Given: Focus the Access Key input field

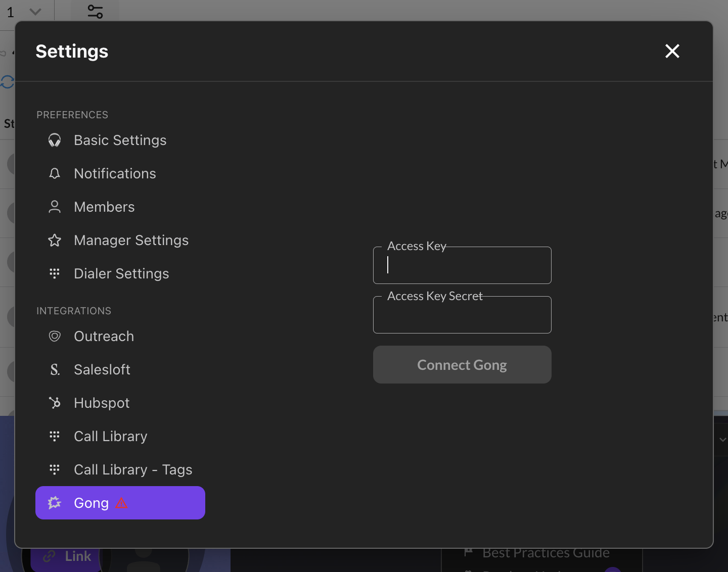Looking at the screenshot, I should (462, 265).
